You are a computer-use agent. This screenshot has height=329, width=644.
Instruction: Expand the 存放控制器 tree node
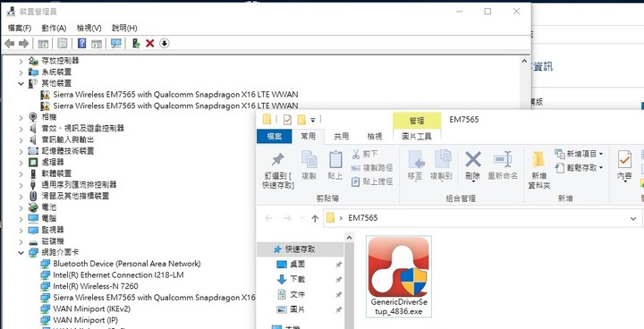coord(21,61)
